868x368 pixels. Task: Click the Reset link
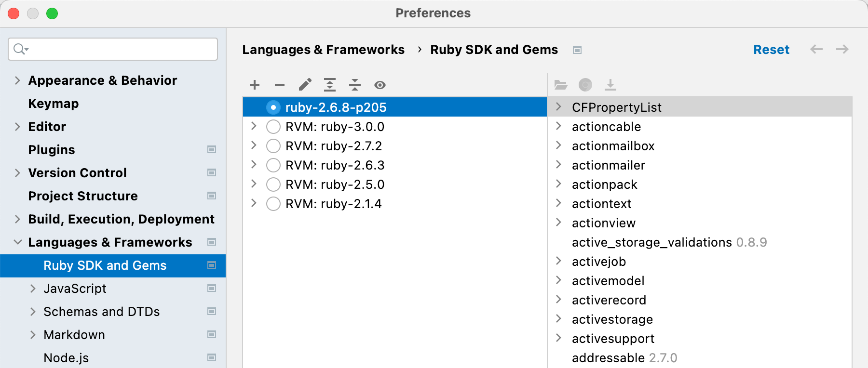pyautogui.click(x=771, y=50)
